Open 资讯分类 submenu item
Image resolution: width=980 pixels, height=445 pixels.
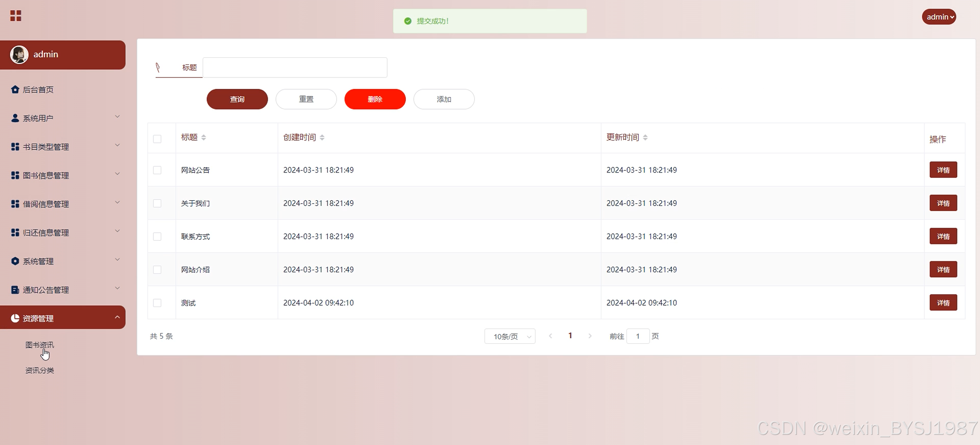tap(39, 370)
